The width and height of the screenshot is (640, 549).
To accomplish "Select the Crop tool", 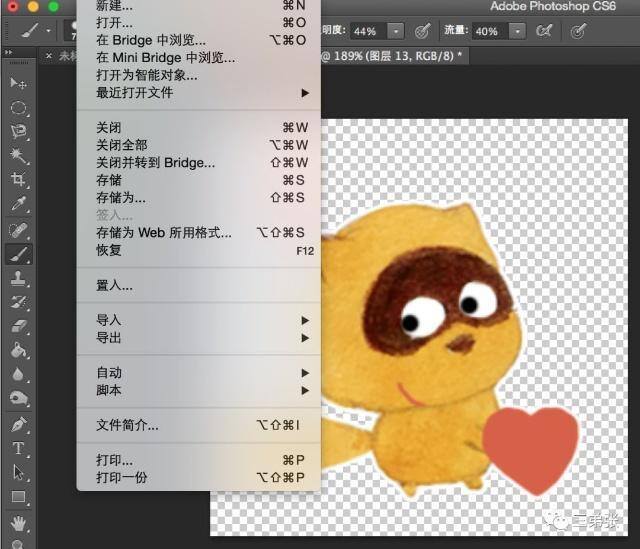I will click(18, 179).
